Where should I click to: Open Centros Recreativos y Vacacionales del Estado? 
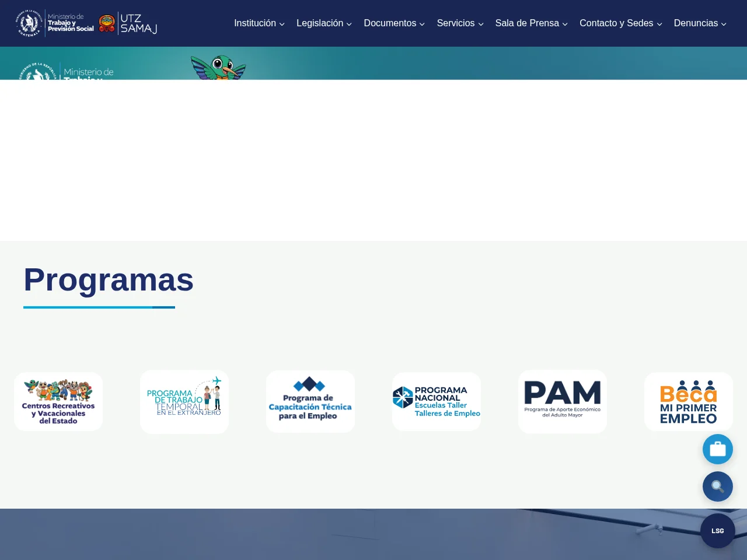[58, 402]
